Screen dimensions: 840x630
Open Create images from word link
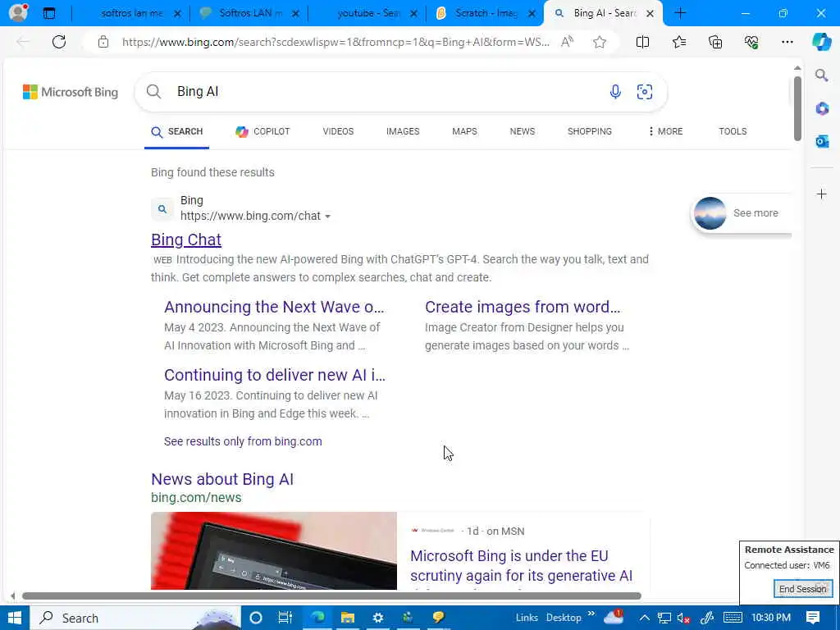[x=523, y=307]
